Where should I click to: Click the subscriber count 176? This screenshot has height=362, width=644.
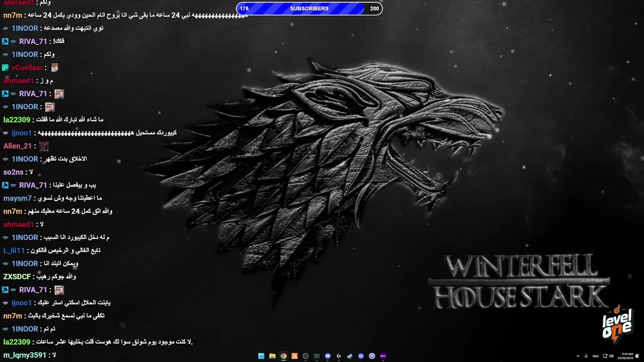(244, 9)
